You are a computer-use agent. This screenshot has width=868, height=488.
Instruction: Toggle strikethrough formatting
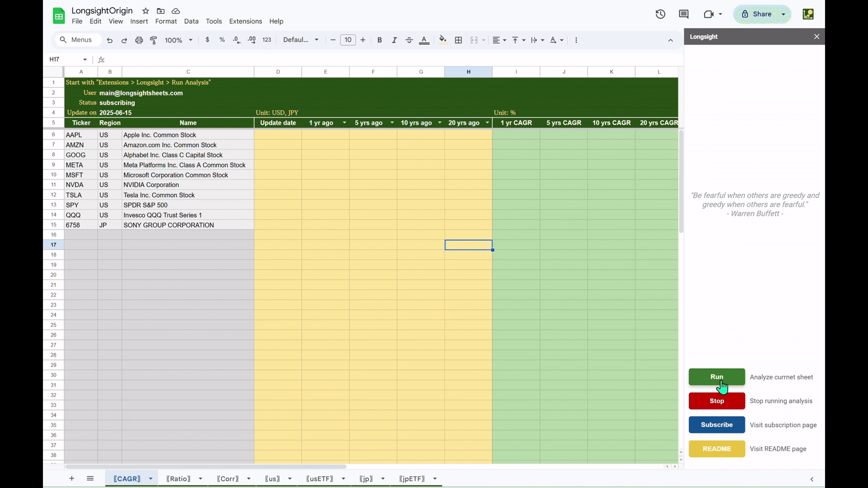tap(409, 40)
